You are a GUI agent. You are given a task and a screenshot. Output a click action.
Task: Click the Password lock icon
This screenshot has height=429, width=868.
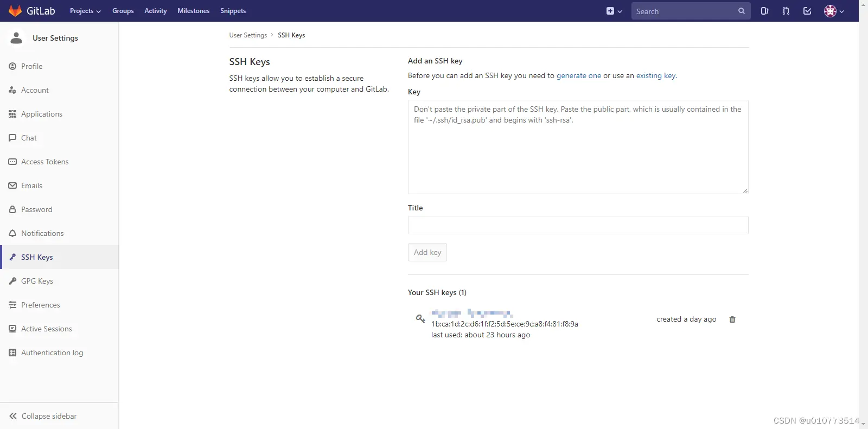tap(12, 209)
